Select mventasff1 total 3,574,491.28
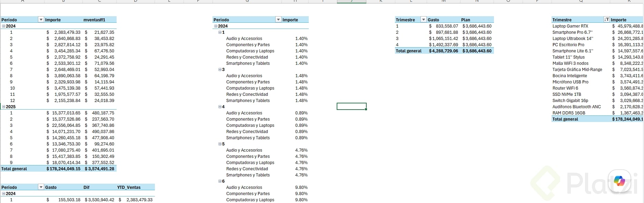 [x=99, y=169]
